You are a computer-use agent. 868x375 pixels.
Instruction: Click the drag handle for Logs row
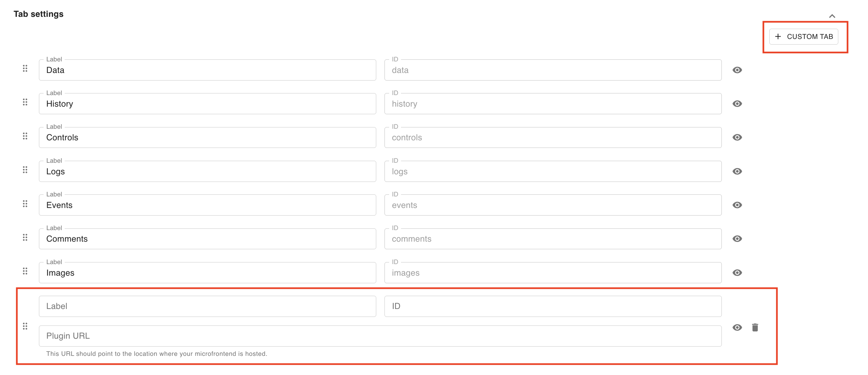[x=25, y=170]
